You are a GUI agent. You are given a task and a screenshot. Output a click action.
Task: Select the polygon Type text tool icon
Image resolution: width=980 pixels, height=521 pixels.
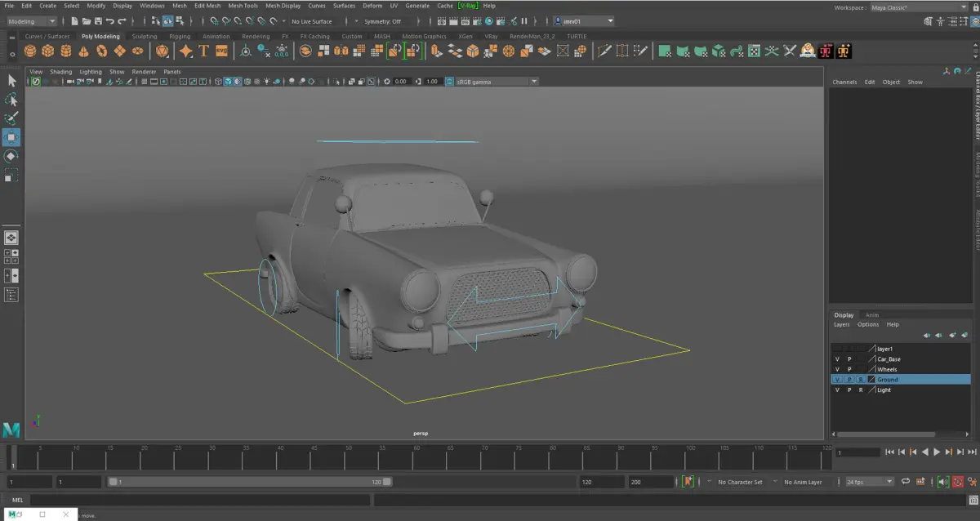click(203, 51)
